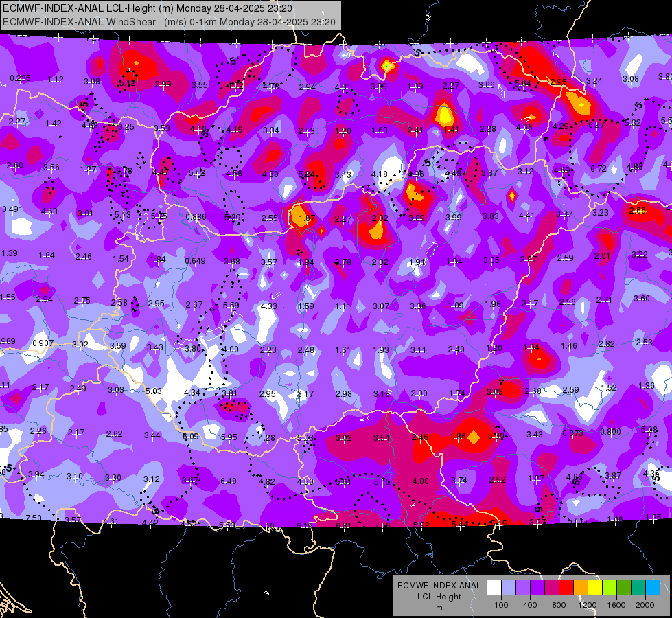Viewport: 672px width, 618px height.
Task: Select the lime green legend swatch
Action: pos(610,588)
